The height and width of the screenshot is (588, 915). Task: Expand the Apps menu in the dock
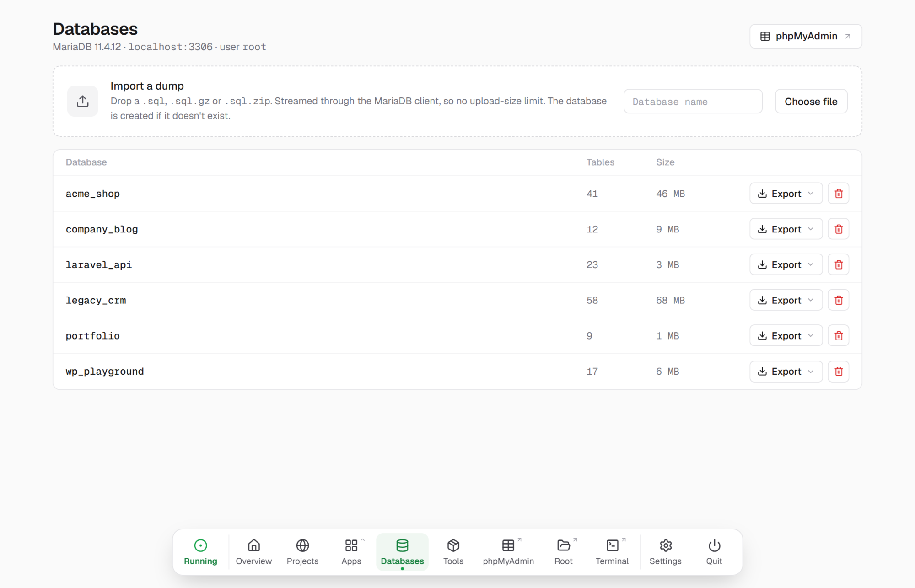(351, 552)
